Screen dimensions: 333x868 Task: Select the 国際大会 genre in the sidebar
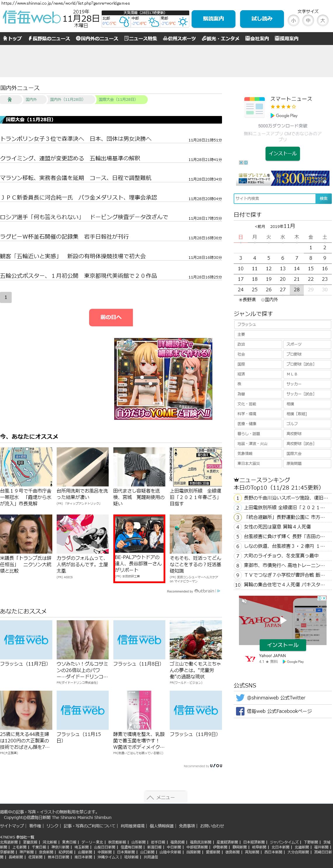(x=307, y=453)
